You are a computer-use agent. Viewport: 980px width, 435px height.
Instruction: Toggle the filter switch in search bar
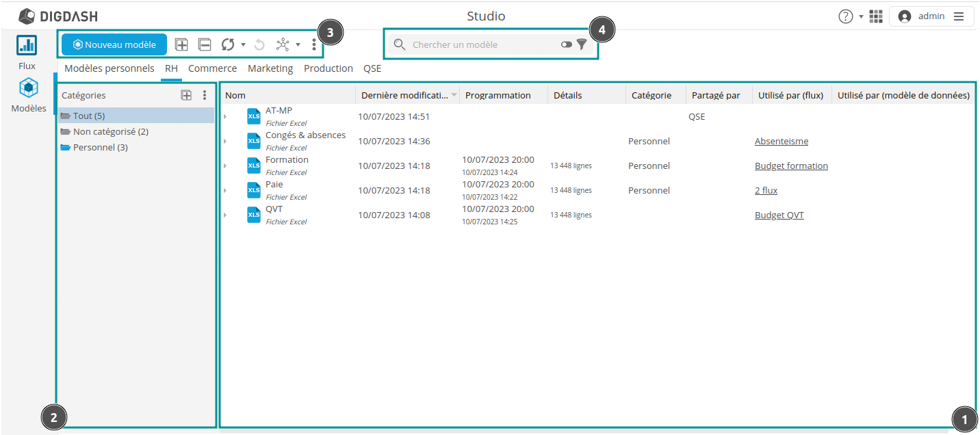coord(566,44)
